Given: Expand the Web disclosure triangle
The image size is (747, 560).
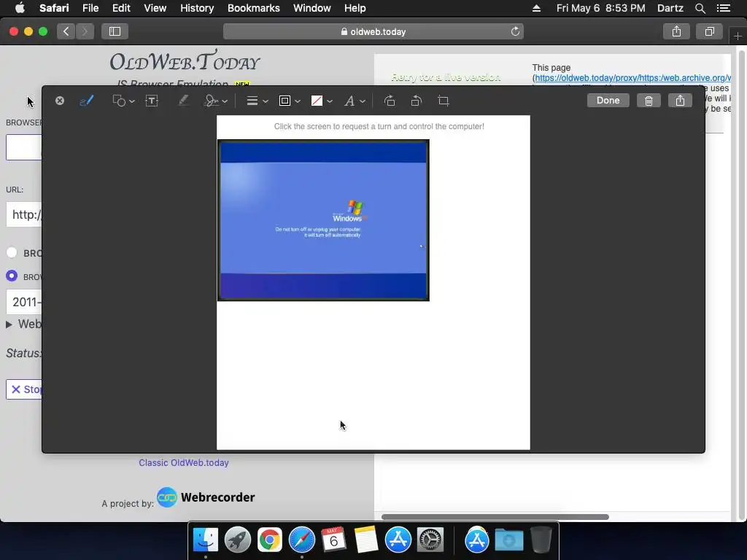Looking at the screenshot, I should [9, 324].
